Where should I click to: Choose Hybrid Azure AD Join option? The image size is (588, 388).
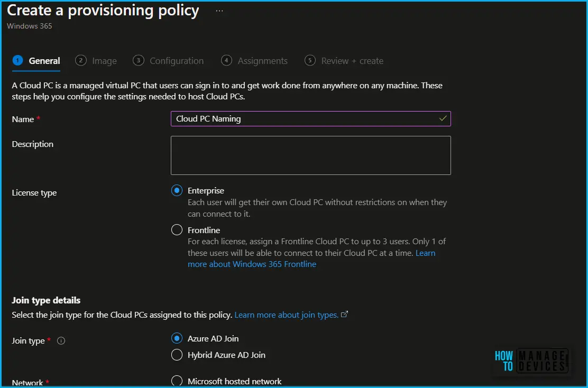coord(177,355)
